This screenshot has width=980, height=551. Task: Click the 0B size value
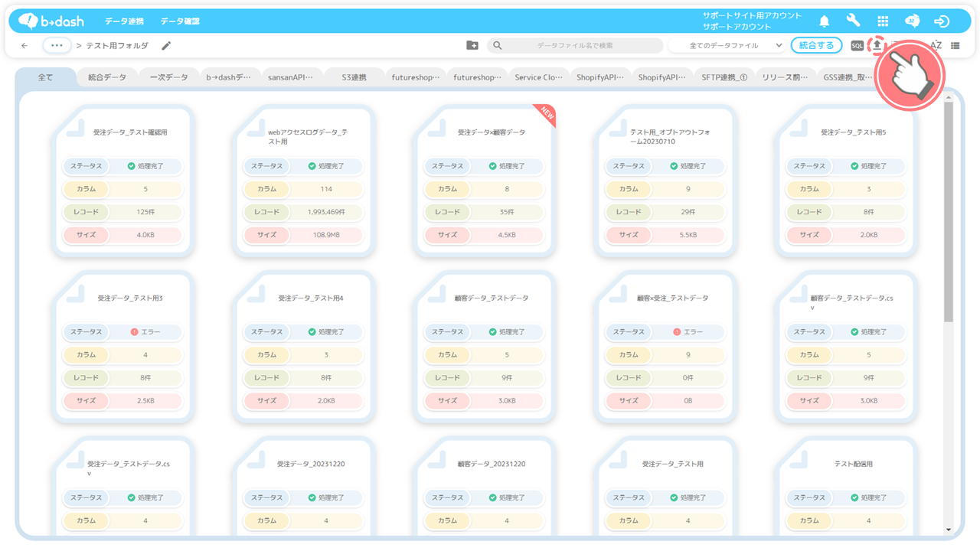[688, 401]
